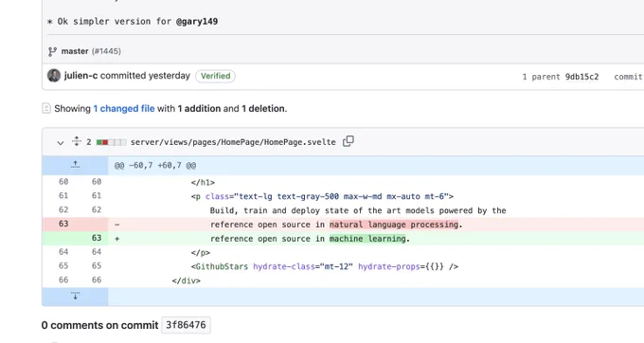Click the </h1> closing tag line 60
Screen dimensions: 644x343
[203, 182]
